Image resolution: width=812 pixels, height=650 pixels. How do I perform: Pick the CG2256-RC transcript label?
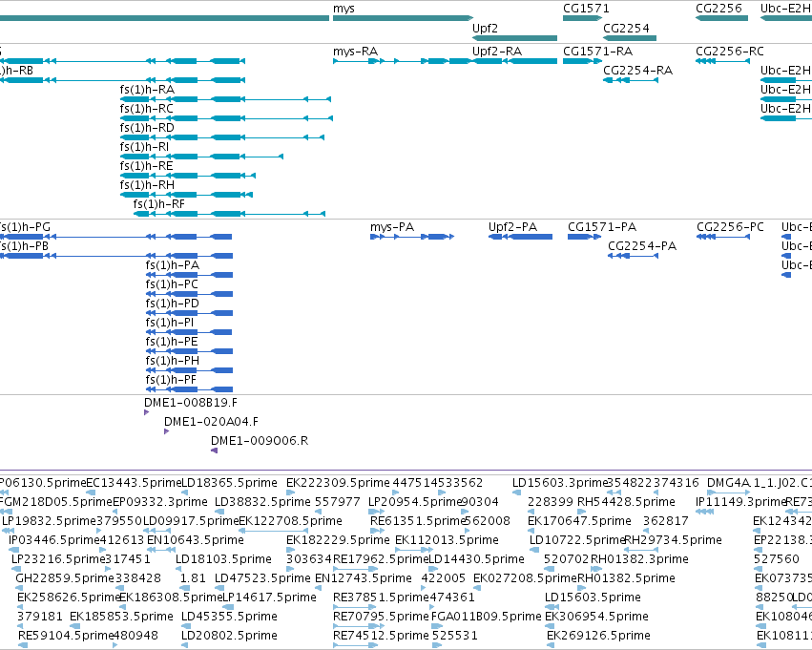point(730,52)
